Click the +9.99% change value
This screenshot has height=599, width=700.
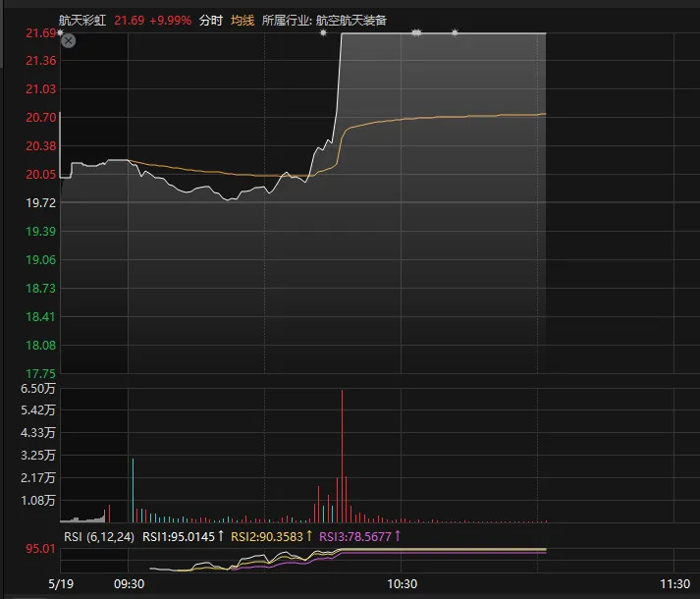(171, 20)
